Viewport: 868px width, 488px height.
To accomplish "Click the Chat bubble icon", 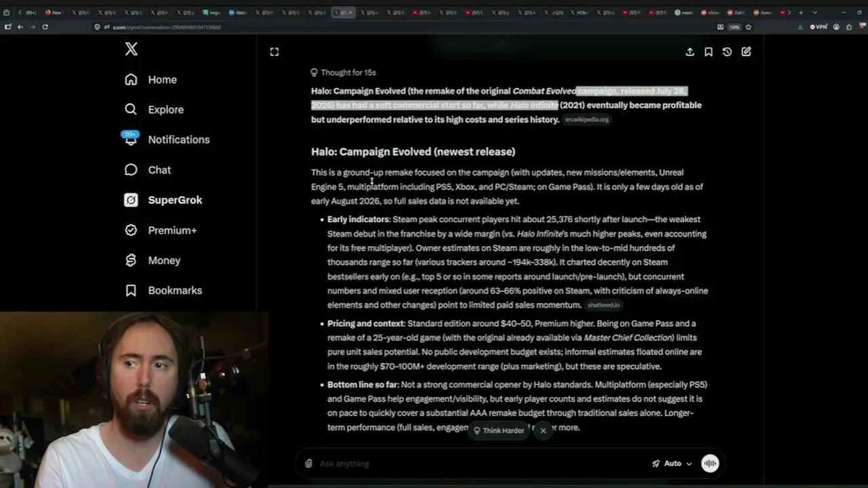I will [131, 169].
